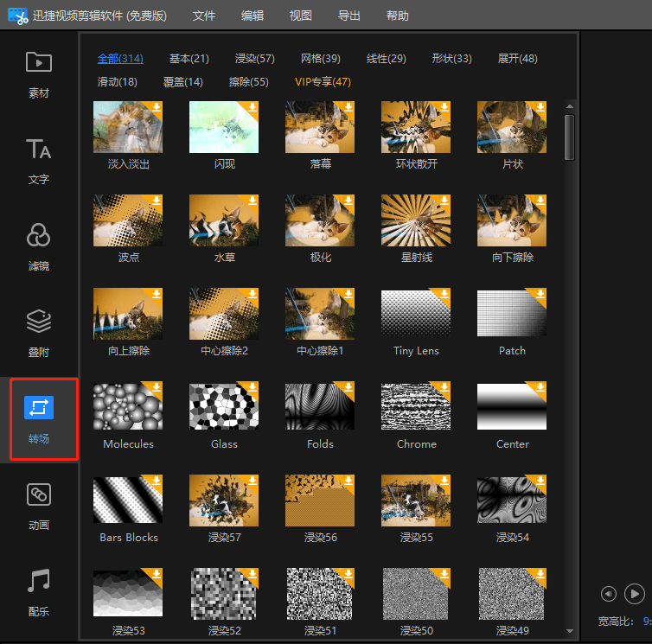Switch to the 基本(21) category tab

(189, 59)
